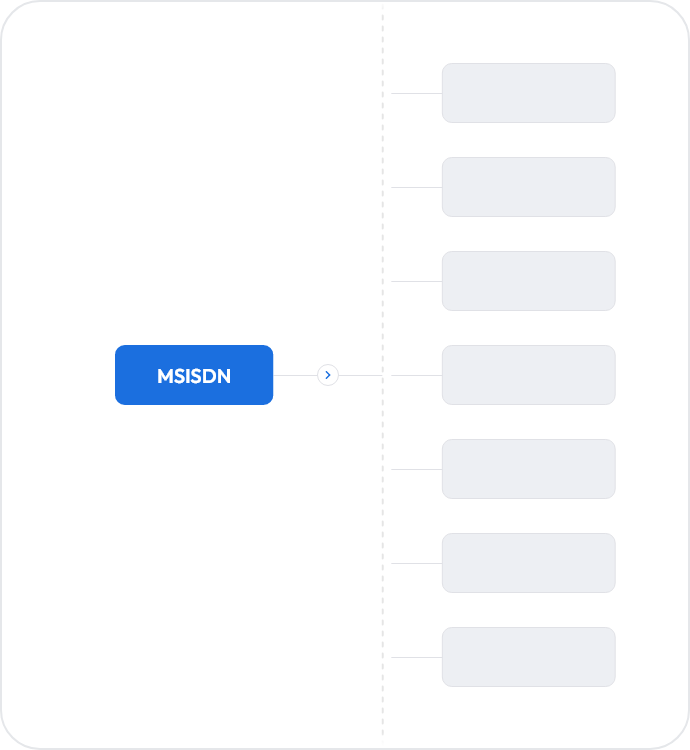The height and width of the screenshot is (750, 690).
Task: Expand the chevron arrow next to MSISDN
Action: [328, 375]
